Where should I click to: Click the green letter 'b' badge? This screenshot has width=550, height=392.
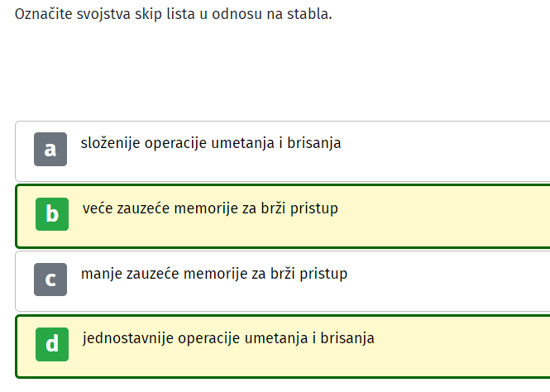click(x=52, y=214)
